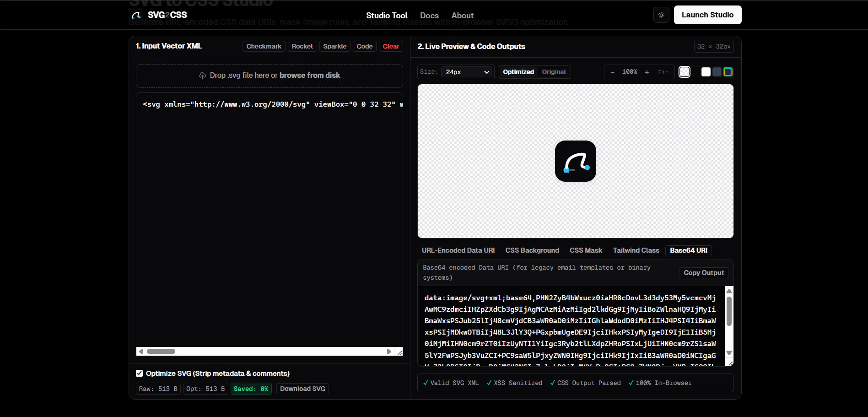Select white preview background swatch
The width and height of the screenshot is (868, 417).
click(x=706, y=72)
